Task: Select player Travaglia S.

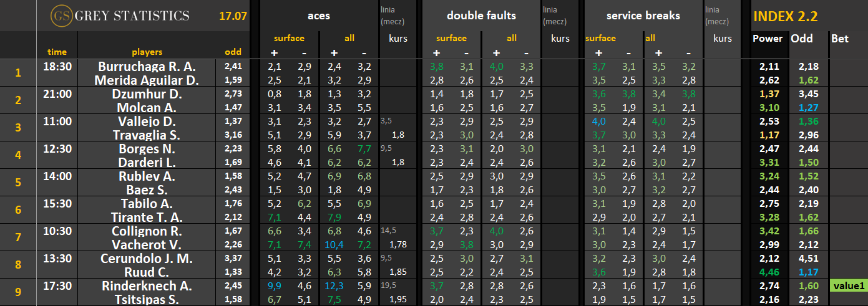Action: pos(147,135)
